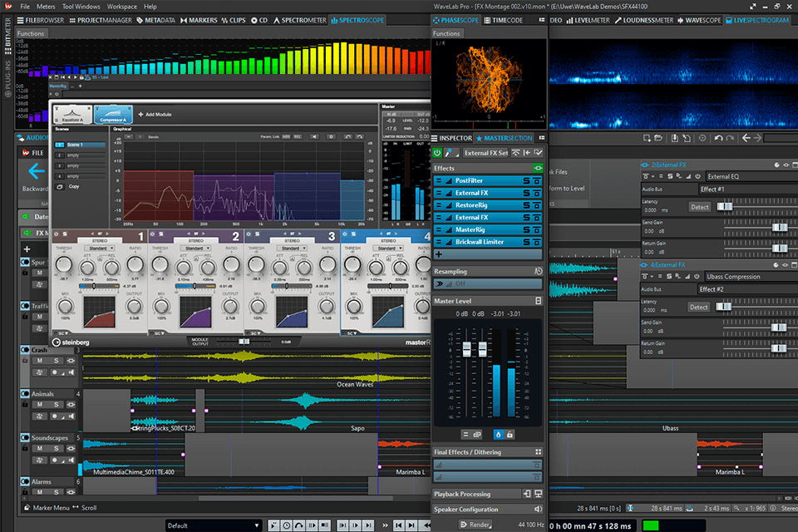The image size is (798, 532).
Task: Open the Clips panel
Action: [235, 20]
